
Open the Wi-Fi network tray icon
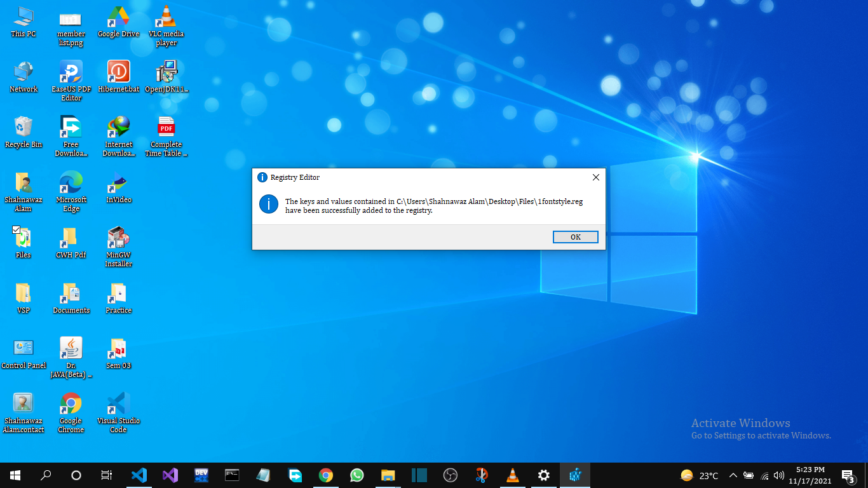[x=764, y=475]
